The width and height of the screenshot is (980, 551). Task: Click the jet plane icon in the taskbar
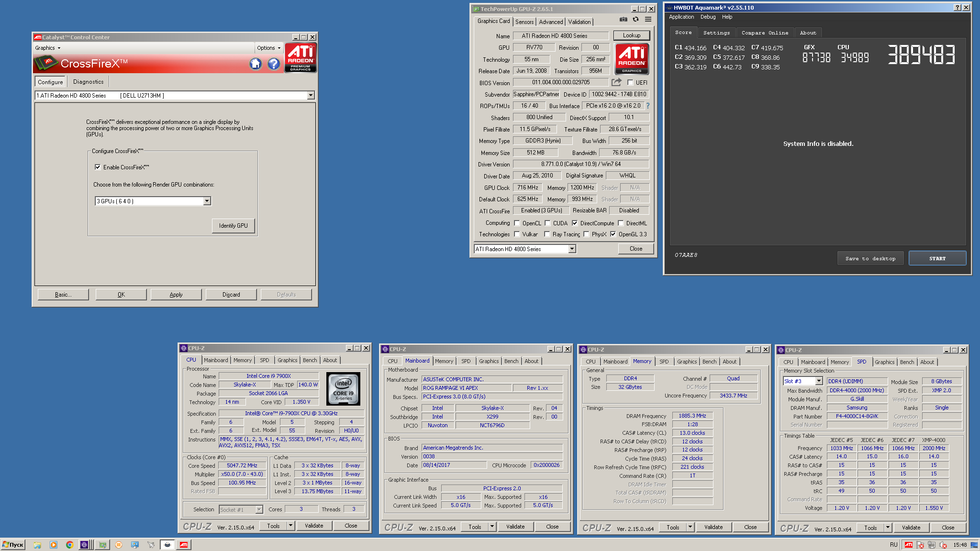pyautogui.click(x=151, y=545)
